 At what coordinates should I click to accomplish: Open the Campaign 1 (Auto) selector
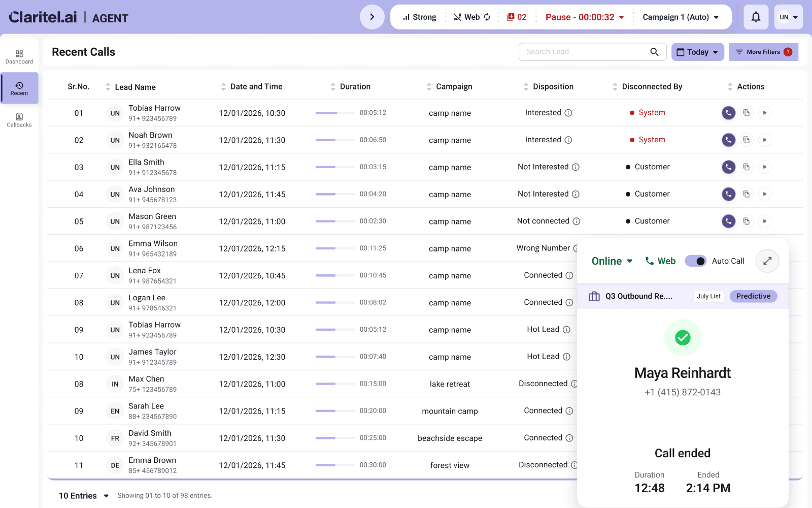point(681,17)
